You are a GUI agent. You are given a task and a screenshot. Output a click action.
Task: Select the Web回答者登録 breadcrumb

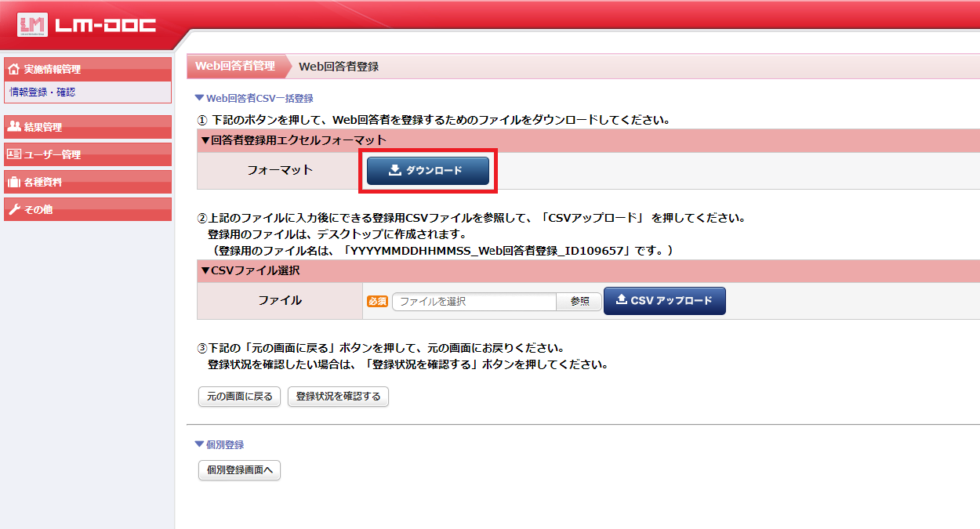339,67
